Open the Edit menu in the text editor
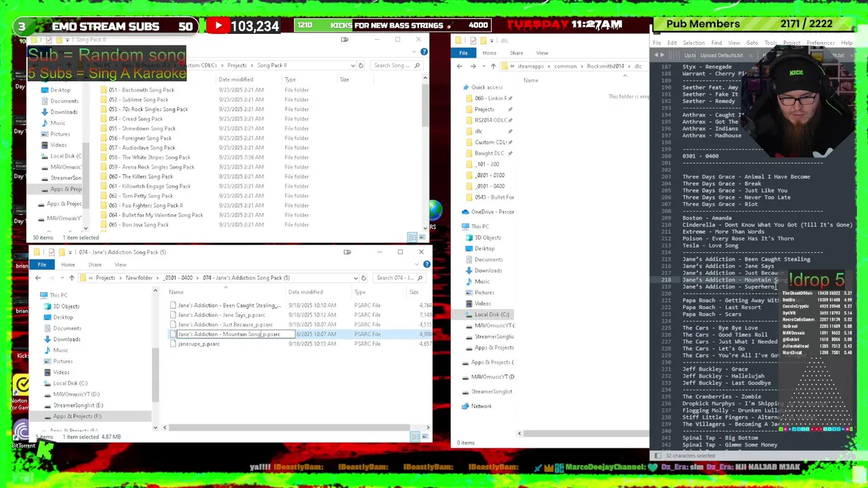 [x=672, y=43]
